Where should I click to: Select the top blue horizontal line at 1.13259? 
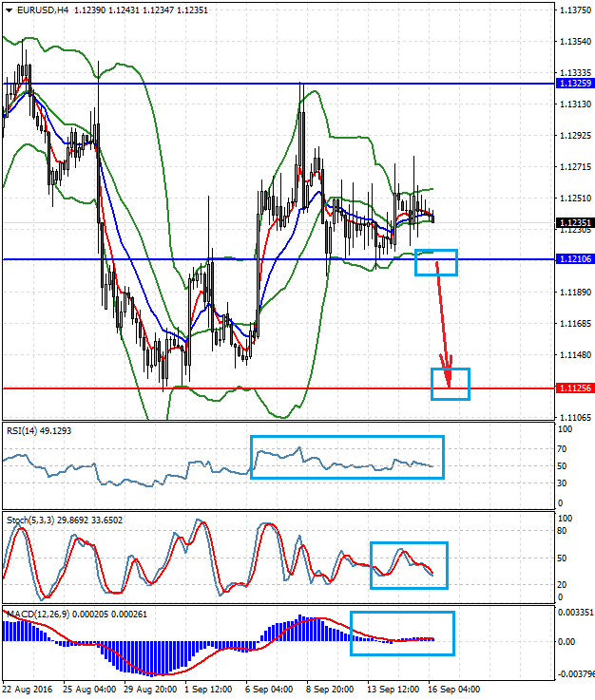(190, 84)
